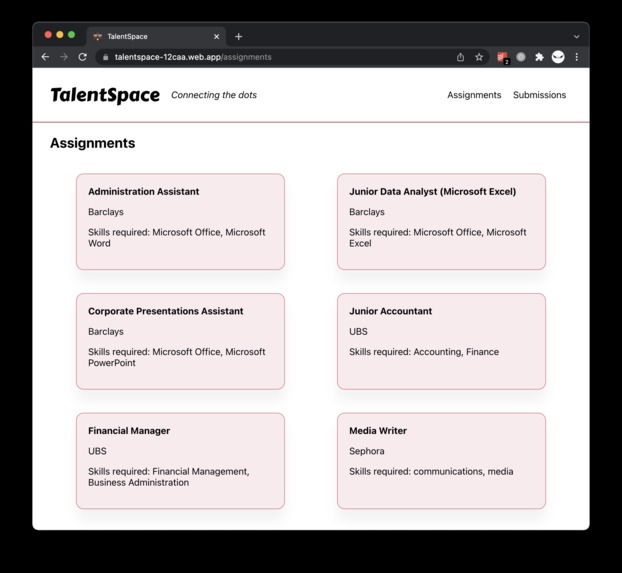Viewport: 622px width, 573px height.
Task: Click the grey circular extension icon
Action: point(521,57)
